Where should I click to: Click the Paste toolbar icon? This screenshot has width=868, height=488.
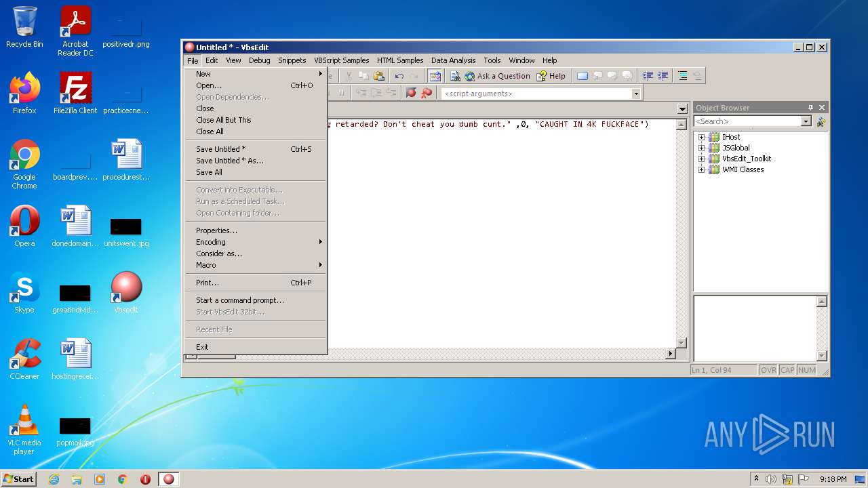(379, 76)
